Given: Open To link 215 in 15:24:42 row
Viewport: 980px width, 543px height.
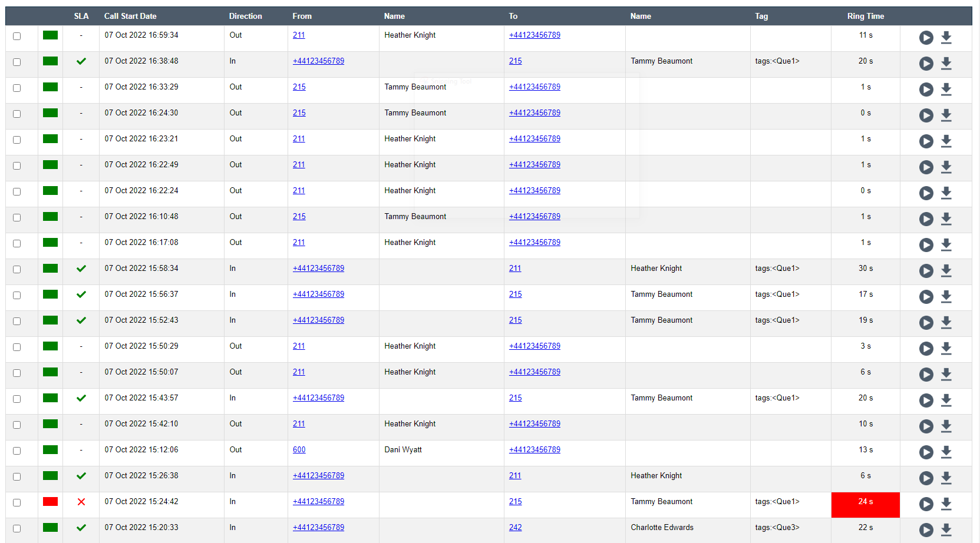Looking at the screenshot, I should (516, 501).
